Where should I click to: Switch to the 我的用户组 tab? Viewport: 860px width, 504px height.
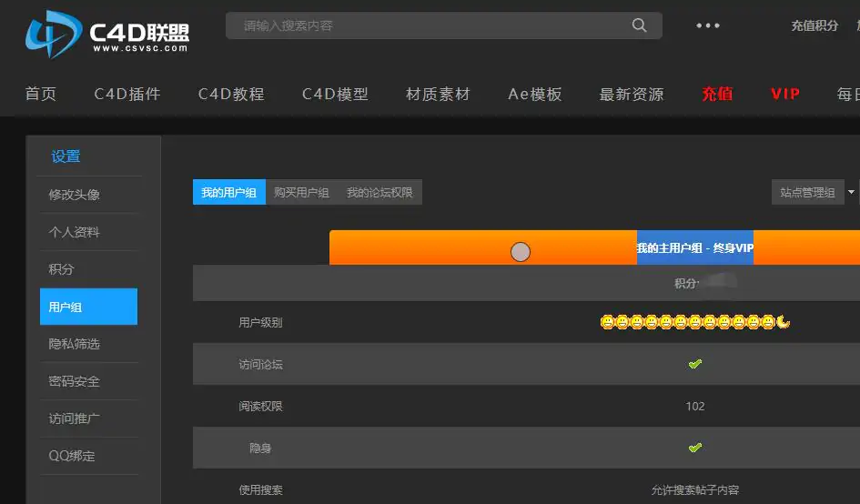[x=229, y=193]
